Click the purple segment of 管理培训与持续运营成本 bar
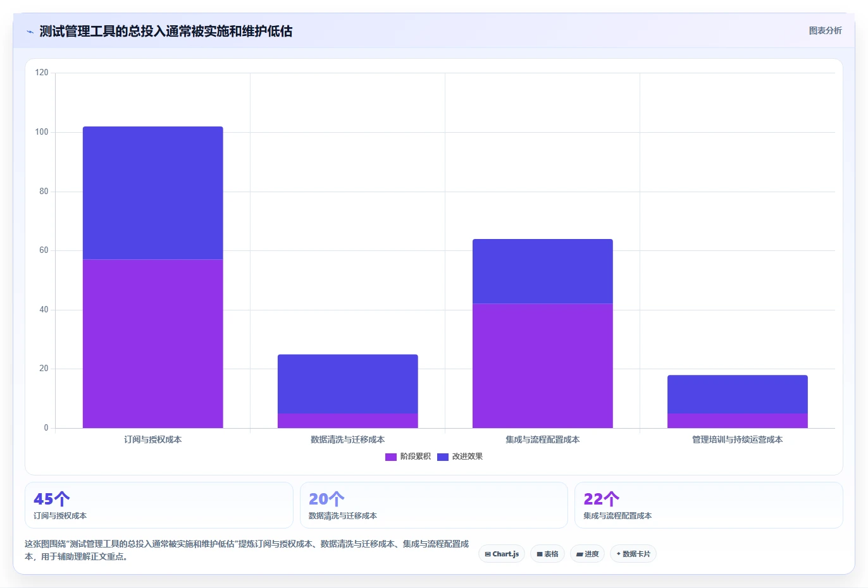 tap(738, 420)
